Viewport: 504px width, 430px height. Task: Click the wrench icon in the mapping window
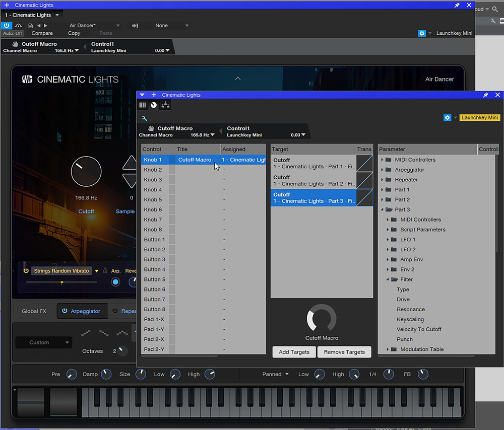point(144,118)
